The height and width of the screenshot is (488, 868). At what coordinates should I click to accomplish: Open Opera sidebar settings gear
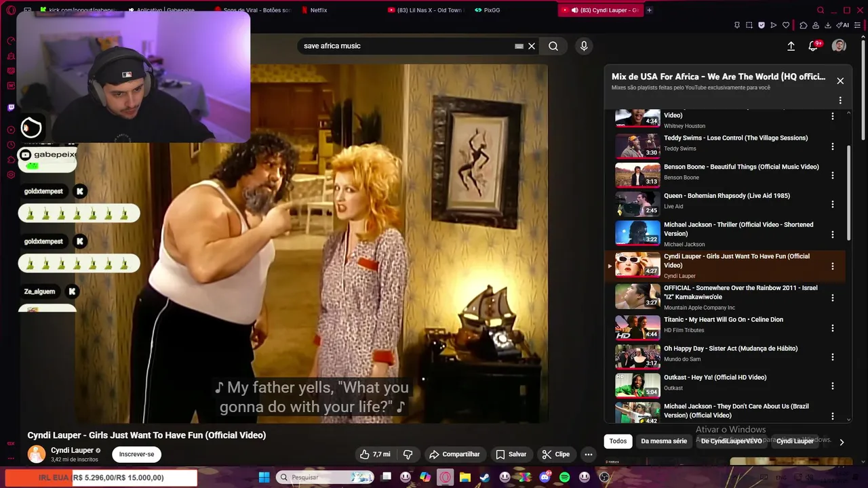click(x=11, y=175)
